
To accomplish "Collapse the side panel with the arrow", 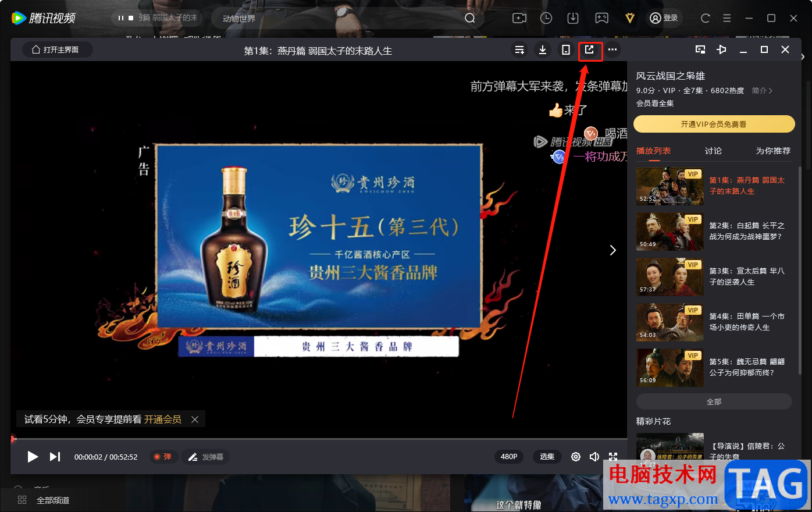I will click(612, 250).
